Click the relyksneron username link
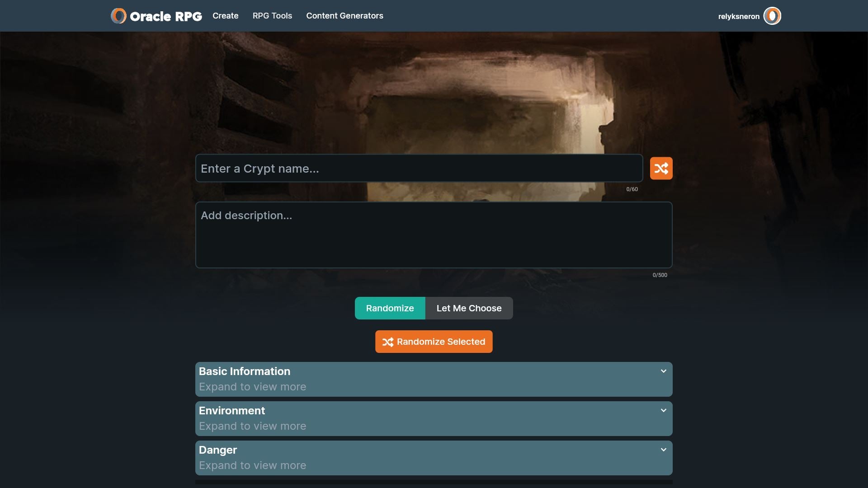This screenshot has width=868, height=488. [x=738, y=16]
